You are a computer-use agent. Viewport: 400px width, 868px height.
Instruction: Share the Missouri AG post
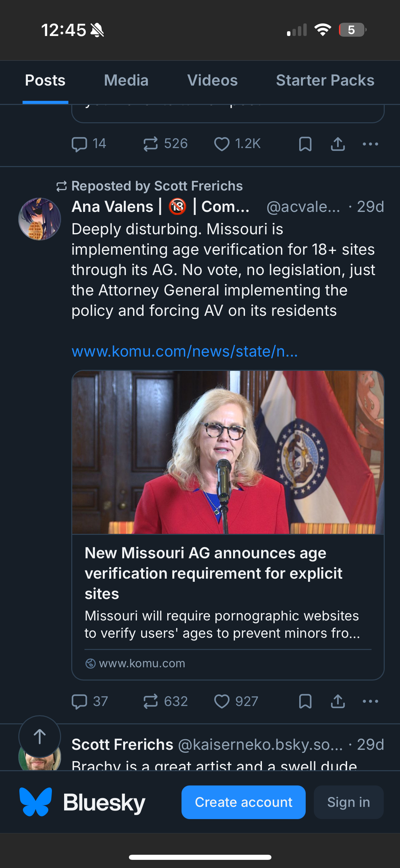338,702
